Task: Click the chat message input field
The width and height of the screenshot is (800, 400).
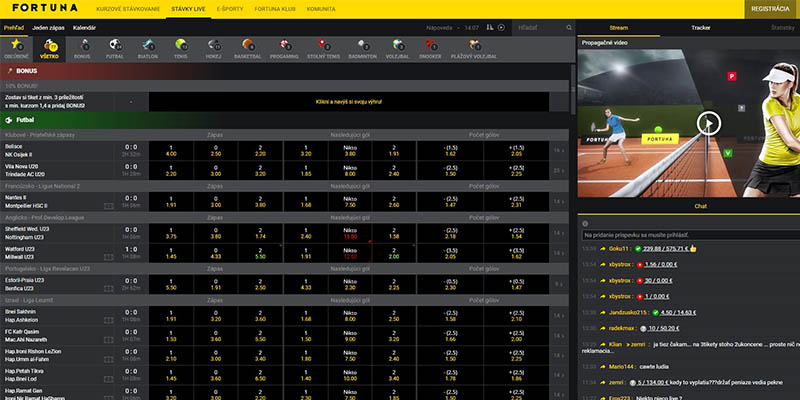Action: pyautogui.click(x=690, y=235)
